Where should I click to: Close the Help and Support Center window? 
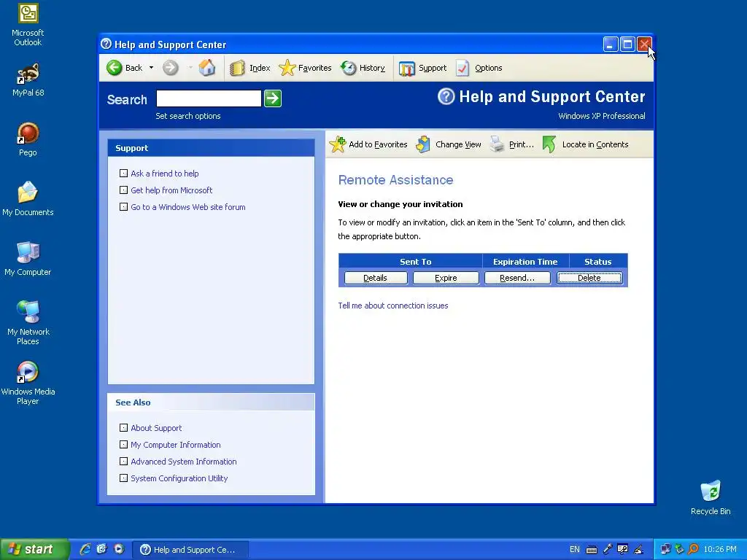point(644,44)
